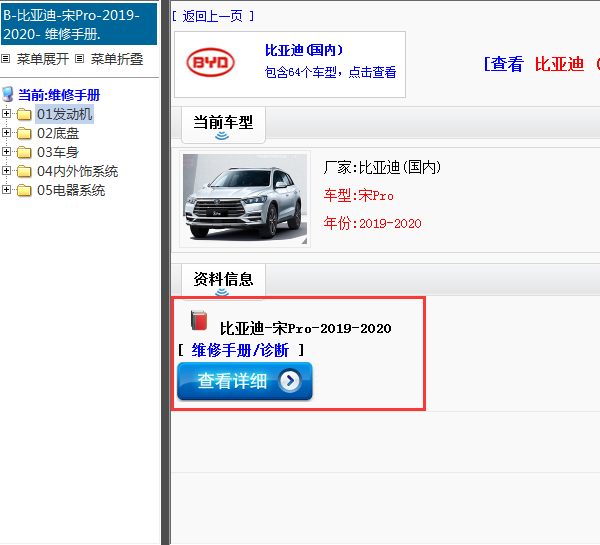Click the 菜单折叠 link
The width and height of the screenshot is (600, 545).
pos(117,59)
